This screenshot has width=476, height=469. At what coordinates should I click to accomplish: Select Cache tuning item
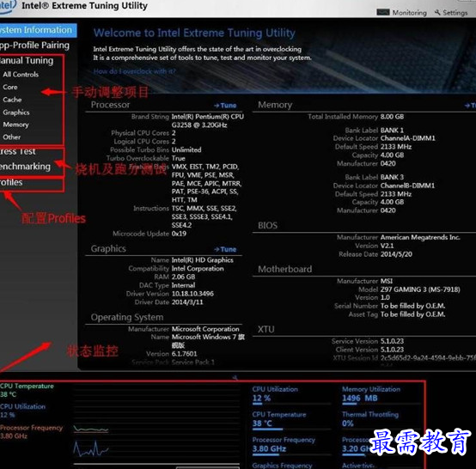click(12, 100)
